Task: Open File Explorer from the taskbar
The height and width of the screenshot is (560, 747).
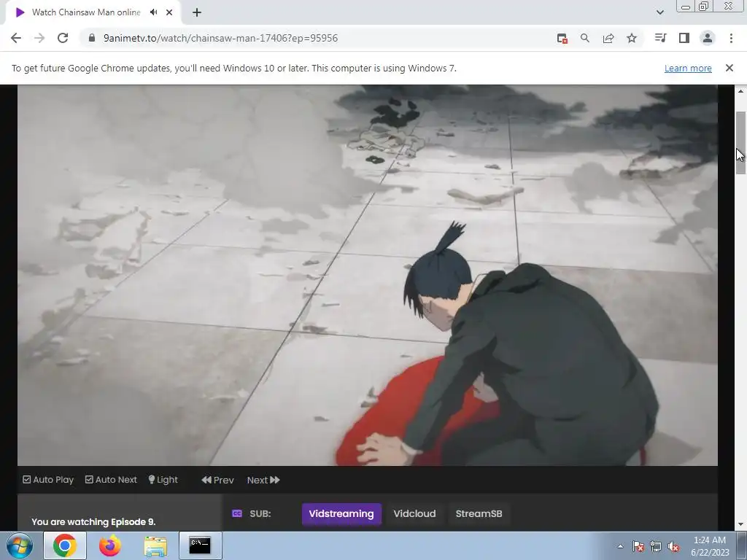Action: tap(155, 545)
